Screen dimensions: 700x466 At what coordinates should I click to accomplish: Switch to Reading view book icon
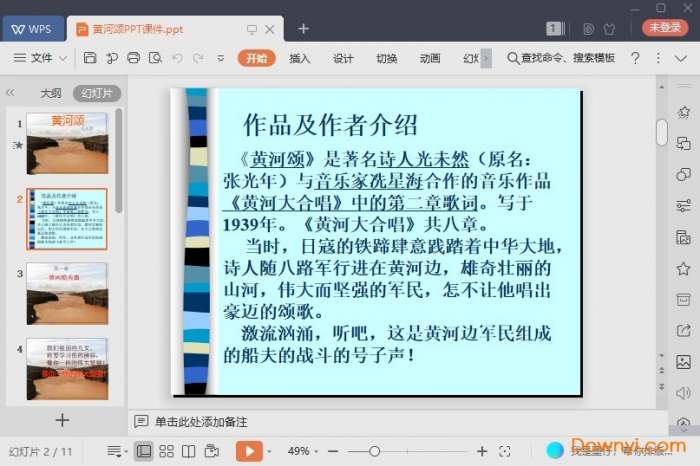188,451
